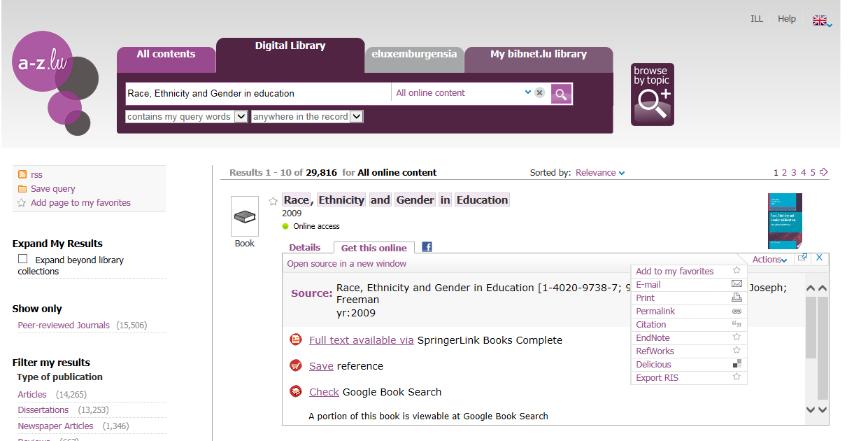Star the book result as favorite
Viewport: 868px width, 441px height.
[x=273, y=201]
